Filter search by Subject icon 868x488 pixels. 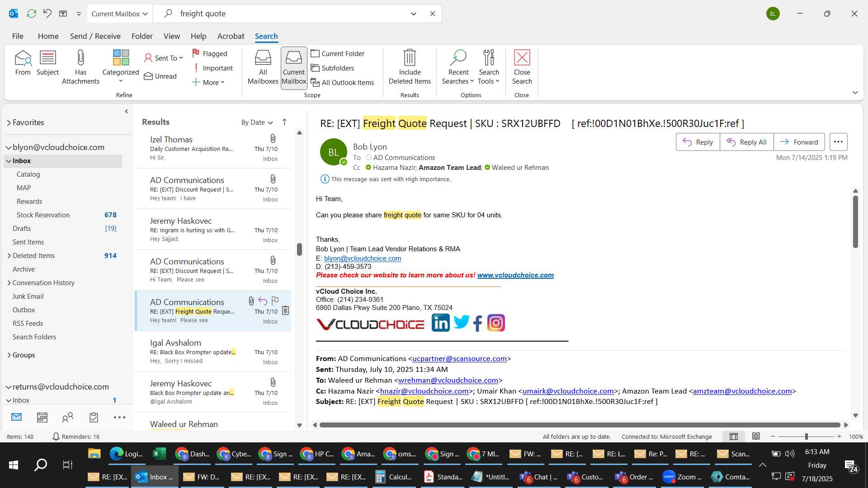pos(47,63)
